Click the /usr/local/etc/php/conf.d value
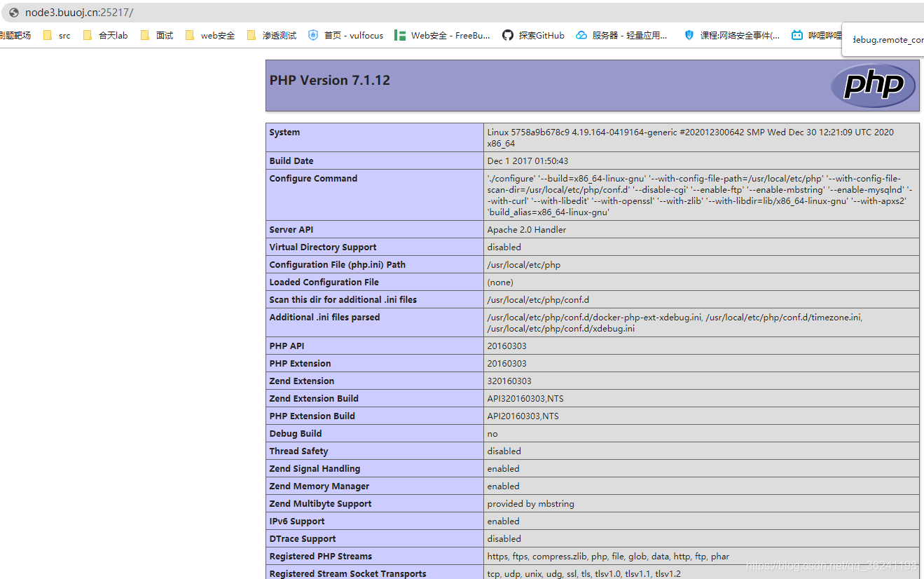924x579 pixels. [538, 300]
